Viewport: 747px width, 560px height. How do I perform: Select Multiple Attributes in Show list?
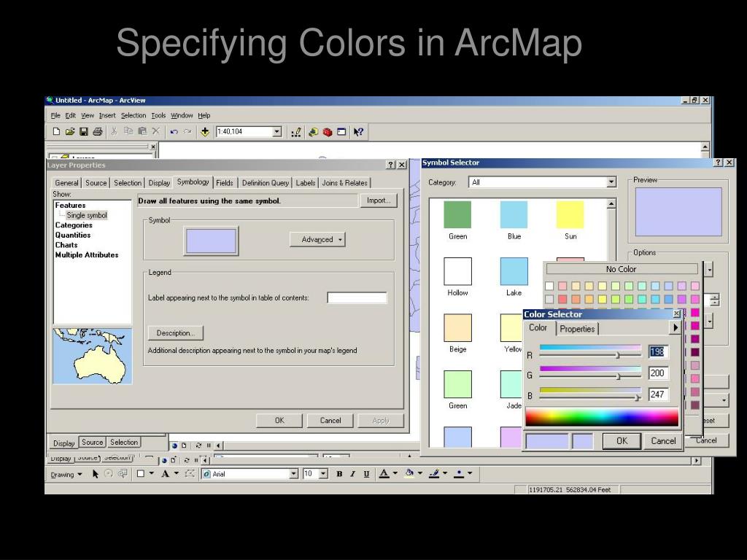(87, 255)
